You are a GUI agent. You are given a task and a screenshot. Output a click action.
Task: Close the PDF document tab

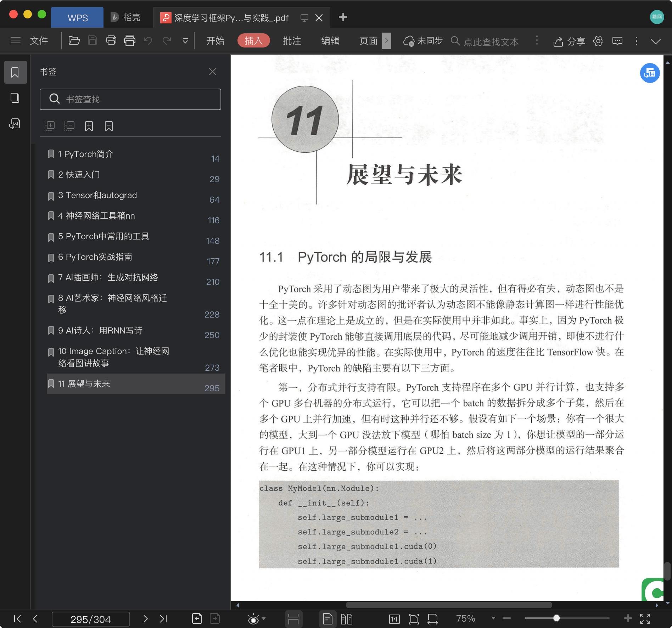coord(319,18)
